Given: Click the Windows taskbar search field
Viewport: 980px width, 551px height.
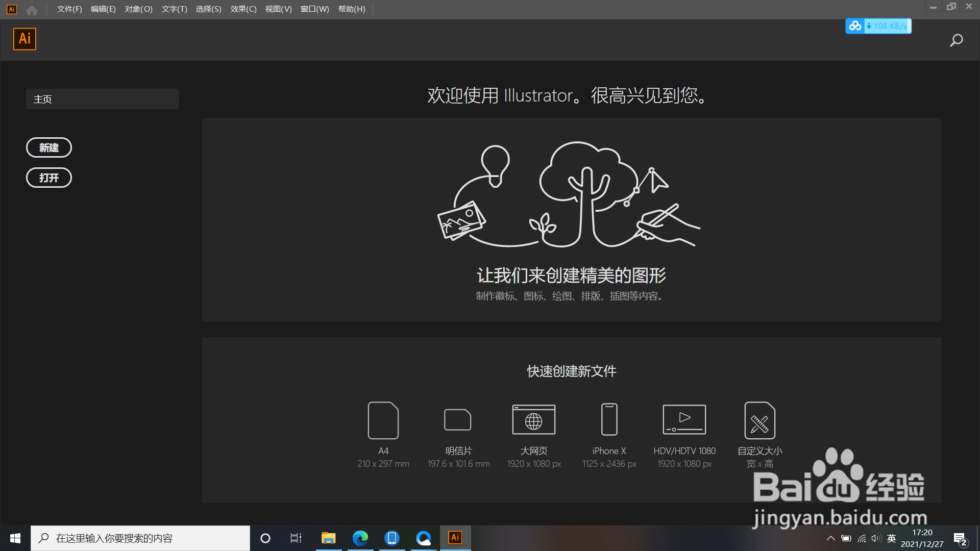Looking at the screenshot, I should (x=140, y=538).
